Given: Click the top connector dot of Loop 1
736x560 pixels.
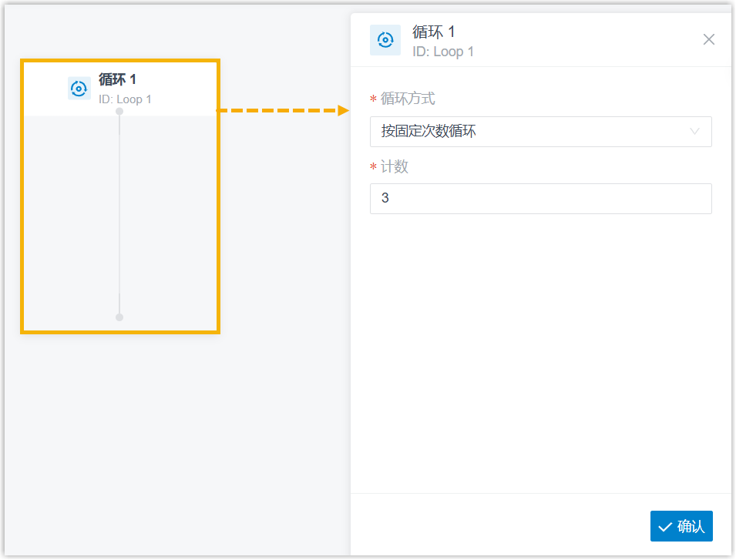Looking at the screenshot, I should coord(119,111).
